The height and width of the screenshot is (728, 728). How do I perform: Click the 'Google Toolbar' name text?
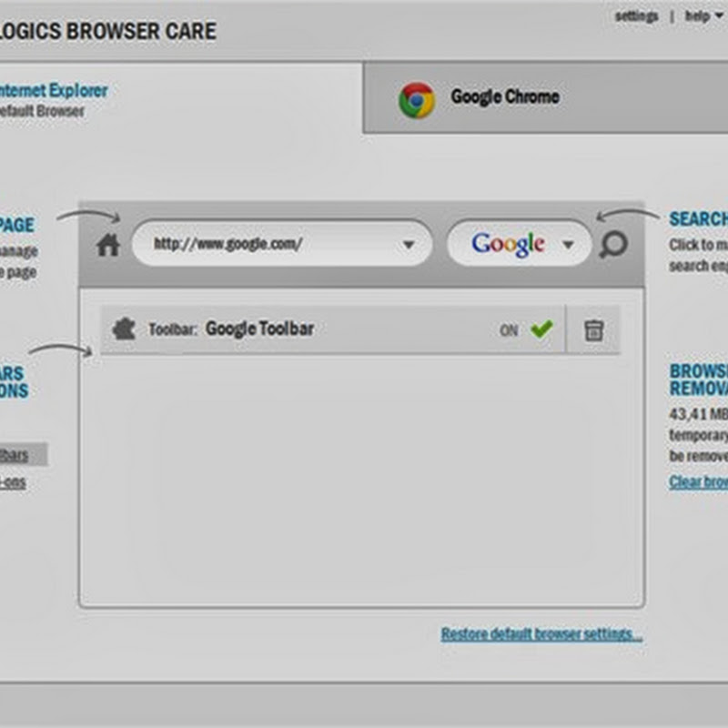click(260, 329)
